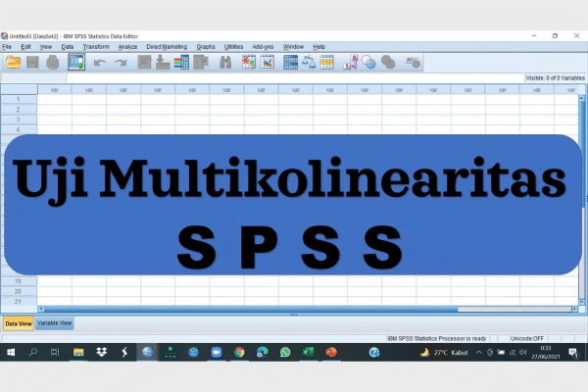Click the Show all variables icon
This screenshot has width=588, height=392.
coord(388,63)
